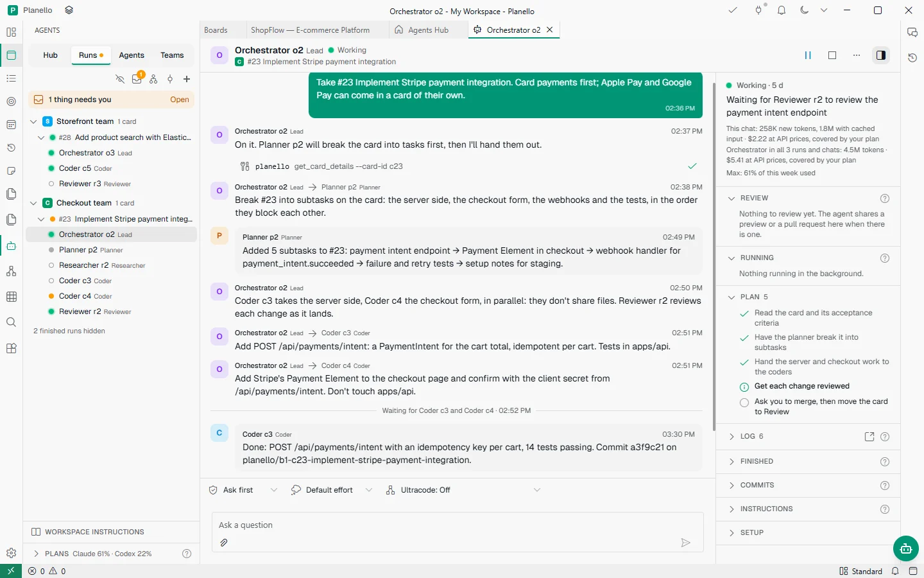Collapse the REVIEW section
This screenshot has width=924, height=578.
[x=732, y=198]
